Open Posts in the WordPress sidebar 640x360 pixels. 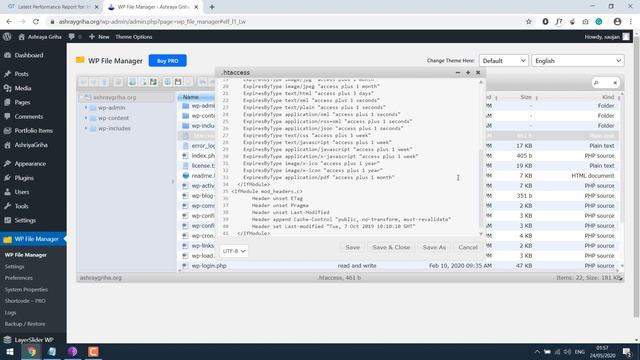[21, 74]
